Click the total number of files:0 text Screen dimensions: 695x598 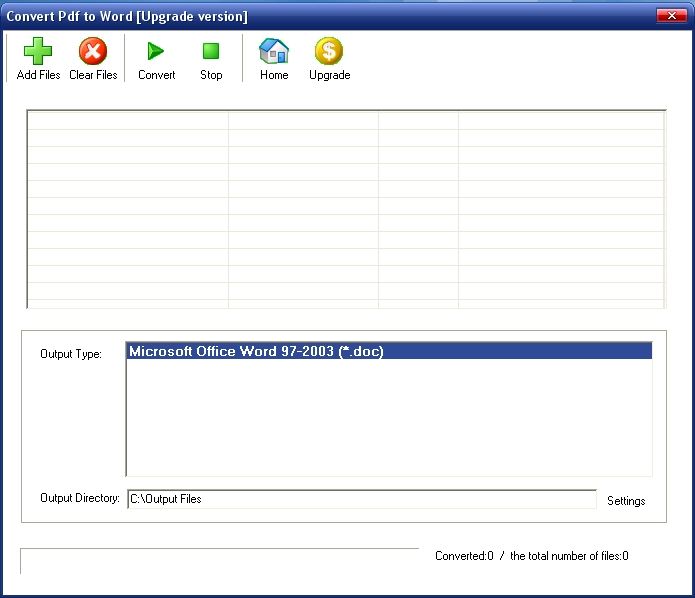(x=569, y=556)
